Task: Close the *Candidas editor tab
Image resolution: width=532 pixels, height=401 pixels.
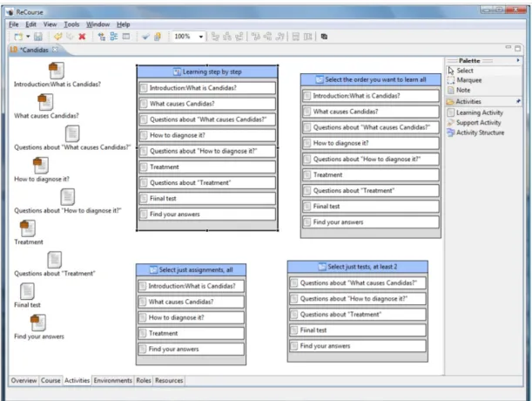Action: click(55, 50)
